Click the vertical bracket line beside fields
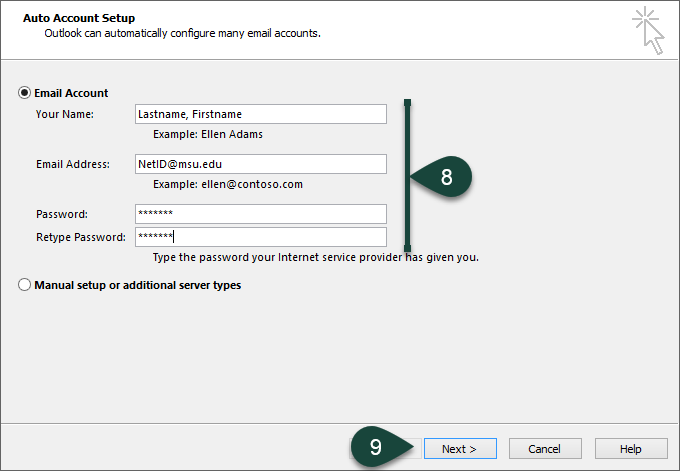 [407, 175]
